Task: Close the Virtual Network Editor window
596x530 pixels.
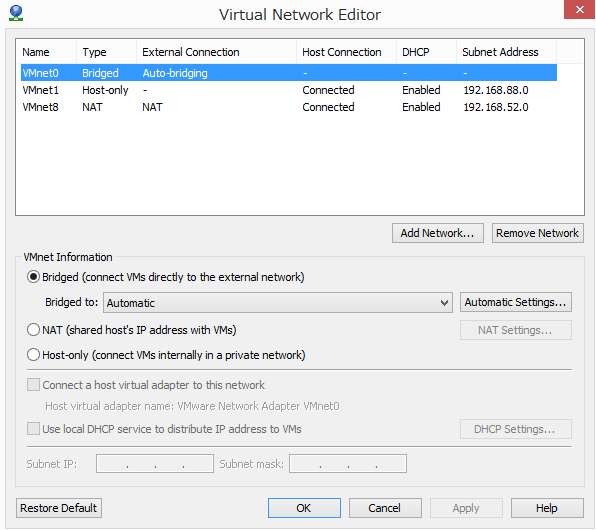Action: [579, 9]
